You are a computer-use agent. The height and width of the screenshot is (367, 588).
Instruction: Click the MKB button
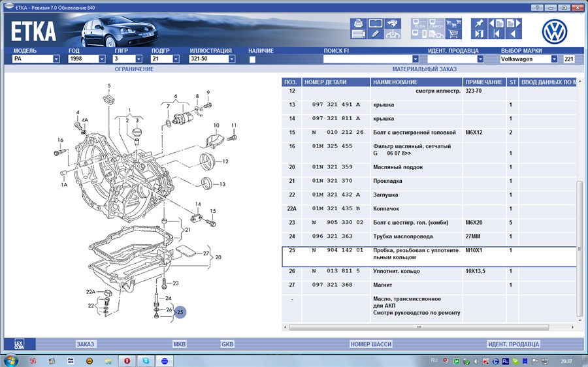click(179, 344)
